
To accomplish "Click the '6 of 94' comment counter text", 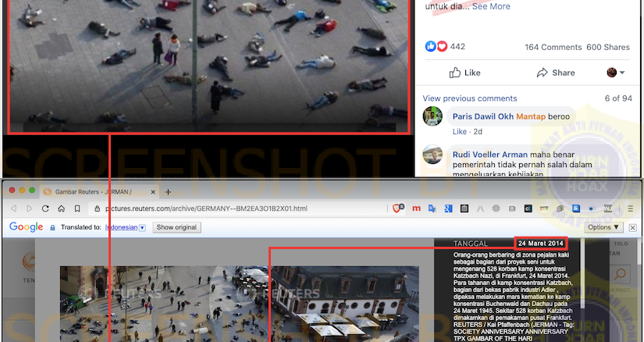I will tap(618, 98).
